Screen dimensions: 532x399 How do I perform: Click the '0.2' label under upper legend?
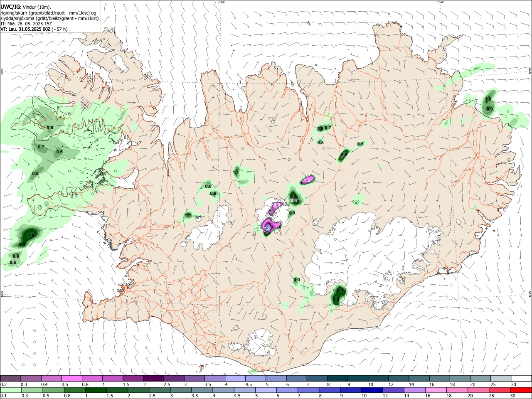coord(4,384)
